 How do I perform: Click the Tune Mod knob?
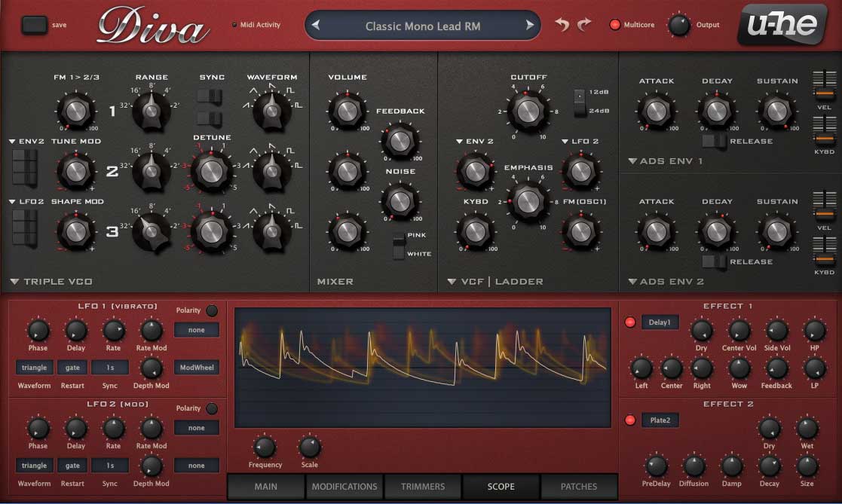tap(75, 172)
